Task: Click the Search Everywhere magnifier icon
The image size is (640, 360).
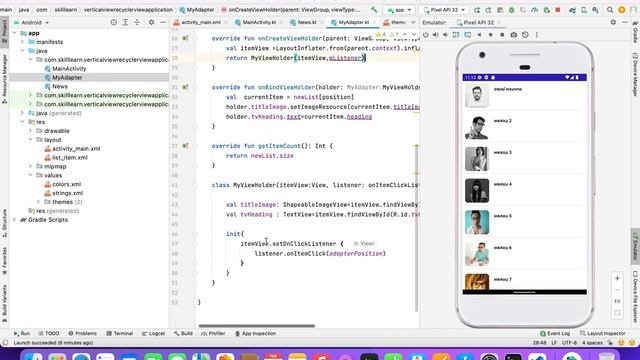Action: (610, 10)
